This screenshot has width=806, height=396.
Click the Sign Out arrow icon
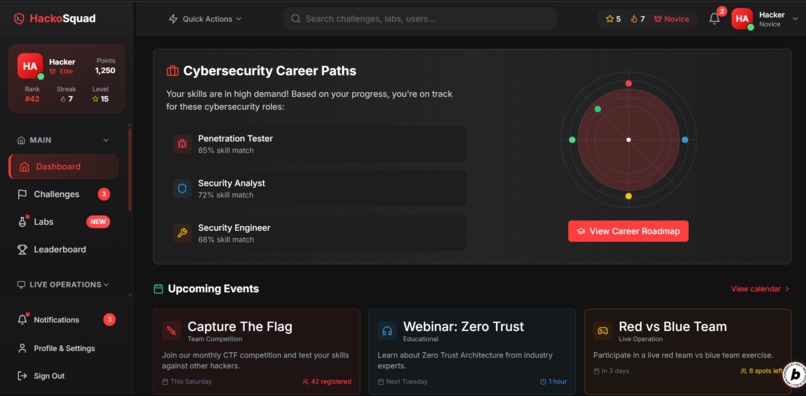click(22, 376)
